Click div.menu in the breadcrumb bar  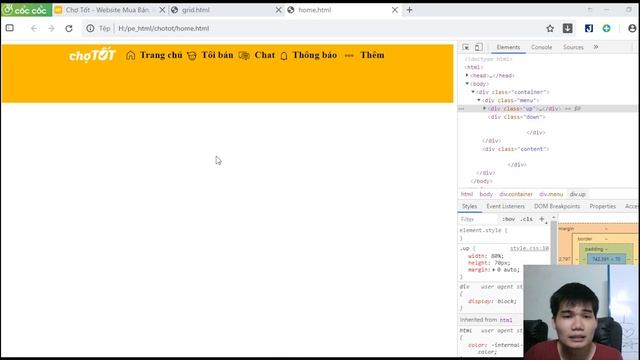pos(551,194)
